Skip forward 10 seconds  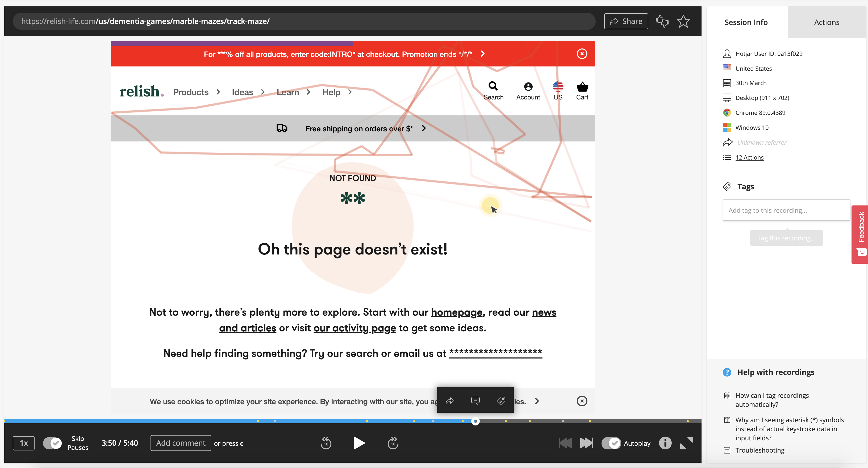393,443
